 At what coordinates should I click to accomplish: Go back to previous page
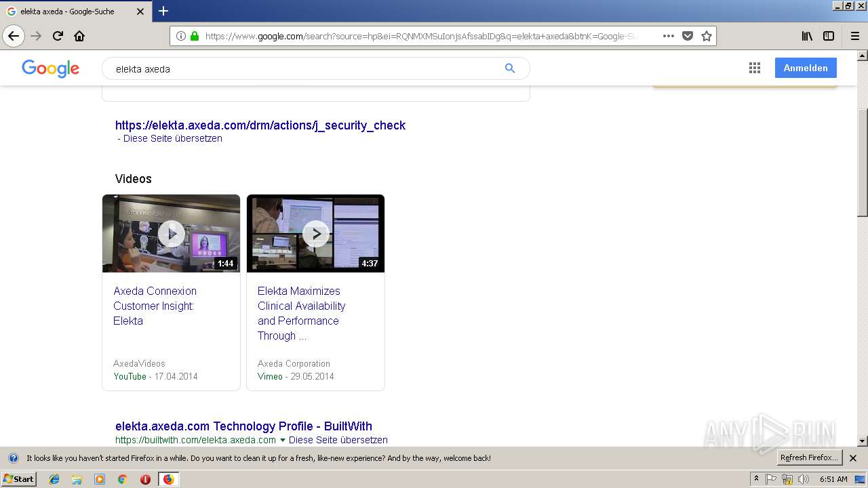tap(14, 36)
